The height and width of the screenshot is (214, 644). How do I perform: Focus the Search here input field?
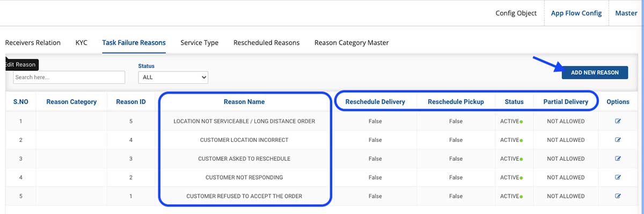69,77
